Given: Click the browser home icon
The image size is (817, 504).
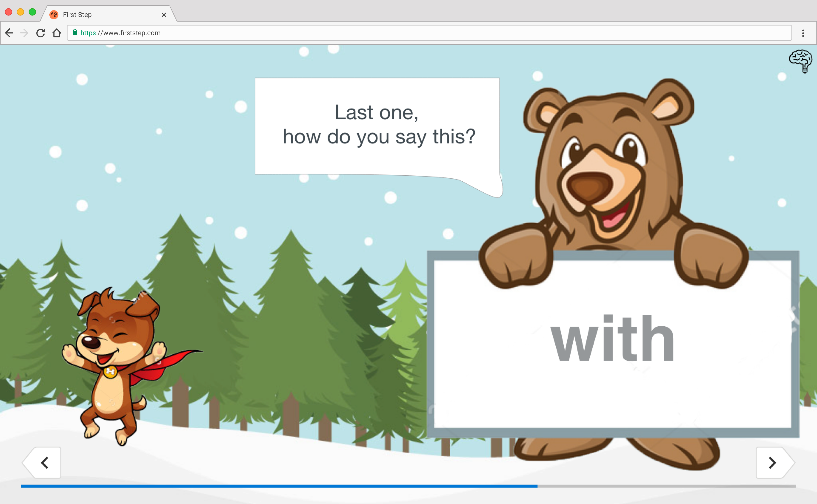Looking at the screenshot, I should [x=57, y=33].
